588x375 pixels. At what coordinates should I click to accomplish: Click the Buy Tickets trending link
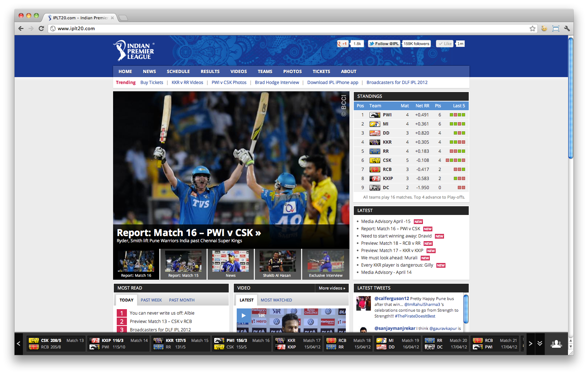152,83
